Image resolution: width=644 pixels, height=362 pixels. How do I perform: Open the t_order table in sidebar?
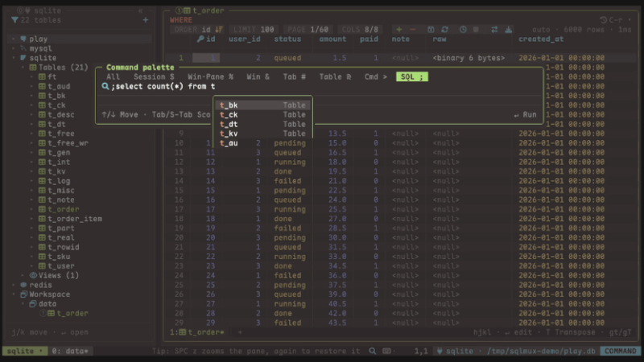tap(63, 209)
